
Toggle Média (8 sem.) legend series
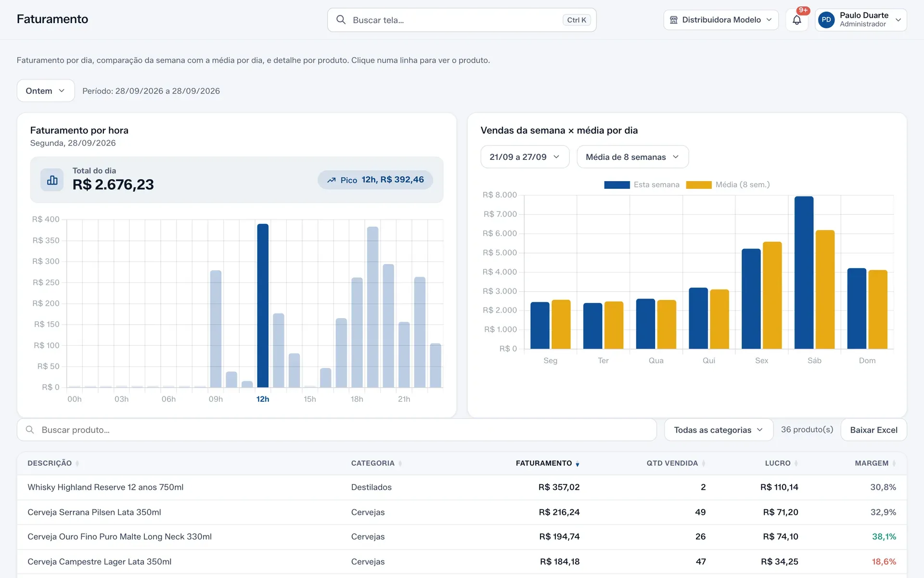[x=728, y=184]
